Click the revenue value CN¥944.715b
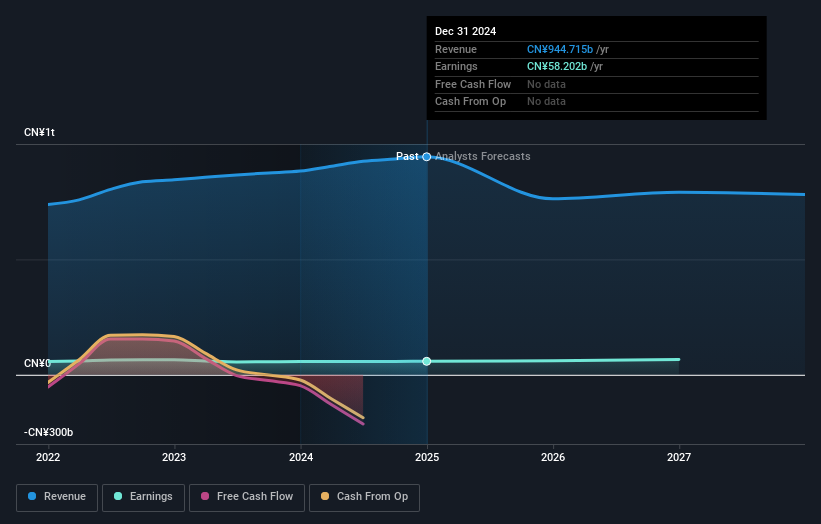This screenshot has height=524, width=821. 560,49
